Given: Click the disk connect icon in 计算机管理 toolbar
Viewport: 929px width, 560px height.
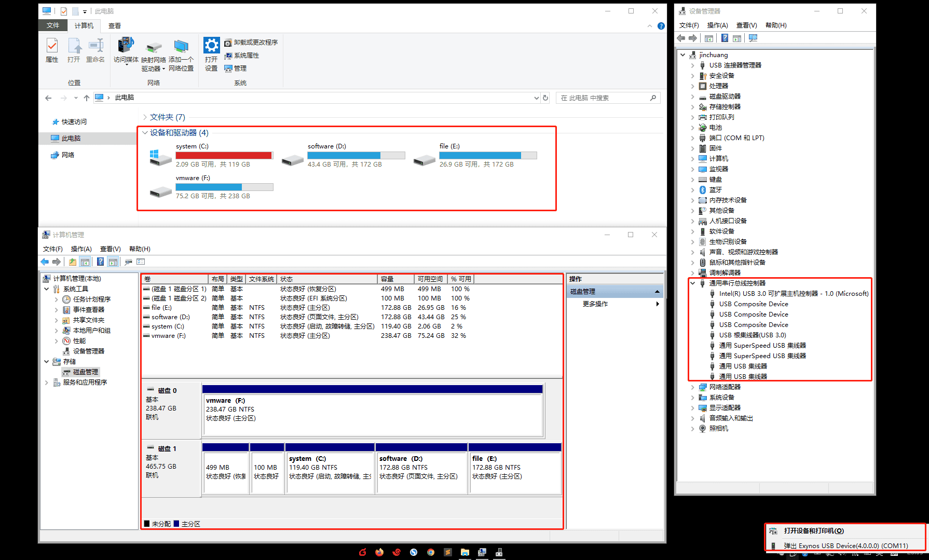Looking at the screenshot, I should (128, 262).
